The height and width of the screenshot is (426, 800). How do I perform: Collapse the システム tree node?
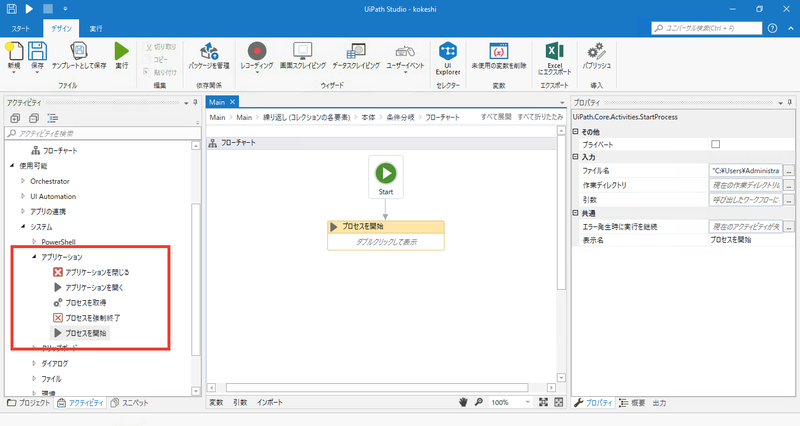[x=23, y=227]
